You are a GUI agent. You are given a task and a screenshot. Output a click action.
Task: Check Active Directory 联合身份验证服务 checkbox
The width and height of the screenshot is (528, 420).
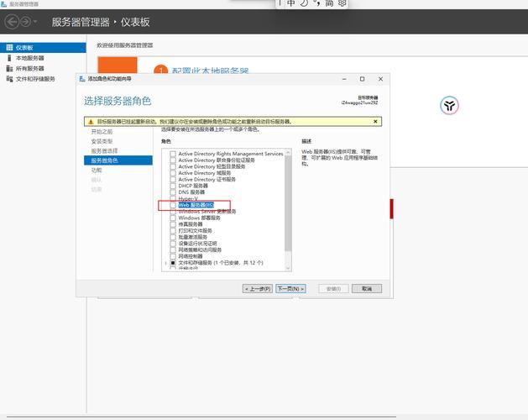coord(173,160)
